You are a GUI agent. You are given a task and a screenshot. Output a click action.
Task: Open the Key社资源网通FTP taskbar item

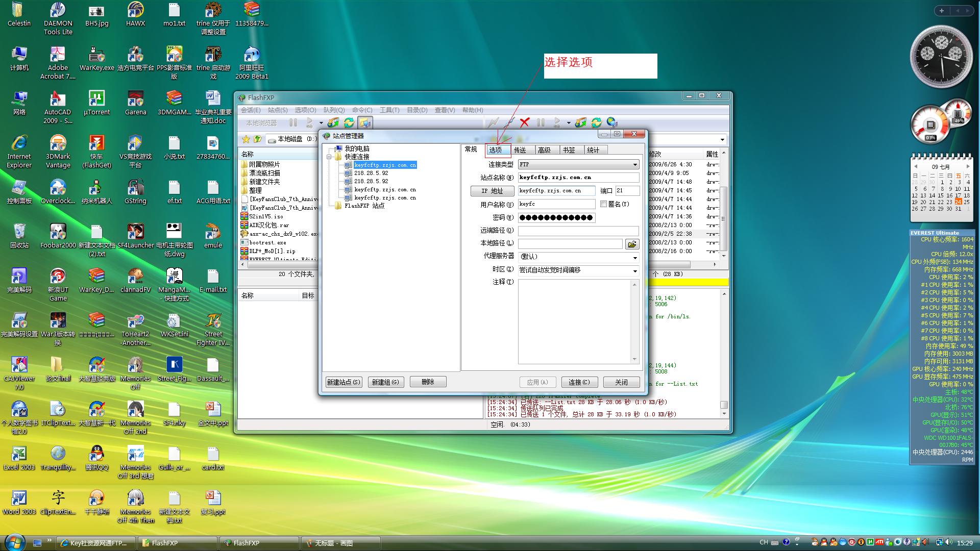pyautogui.click(x=96, y=543)
